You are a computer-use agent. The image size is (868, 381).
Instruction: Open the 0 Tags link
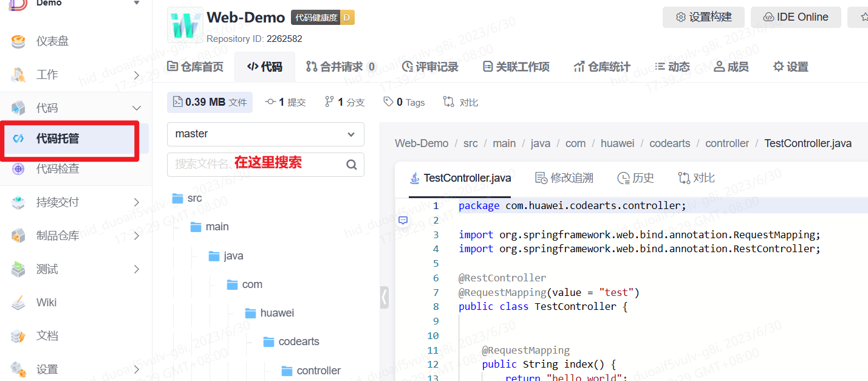pyautogui.click(x=404, y=102)
